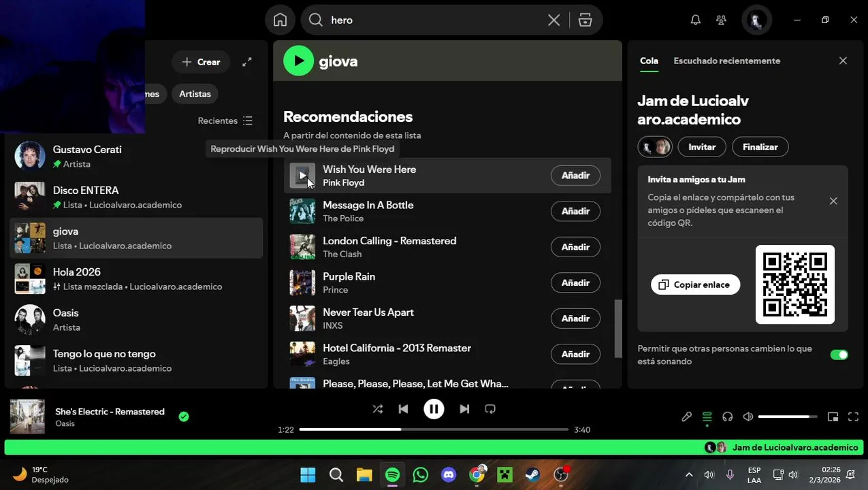
Task: Skip to next track
Action: pyautogui.click(x=464, y=409)
